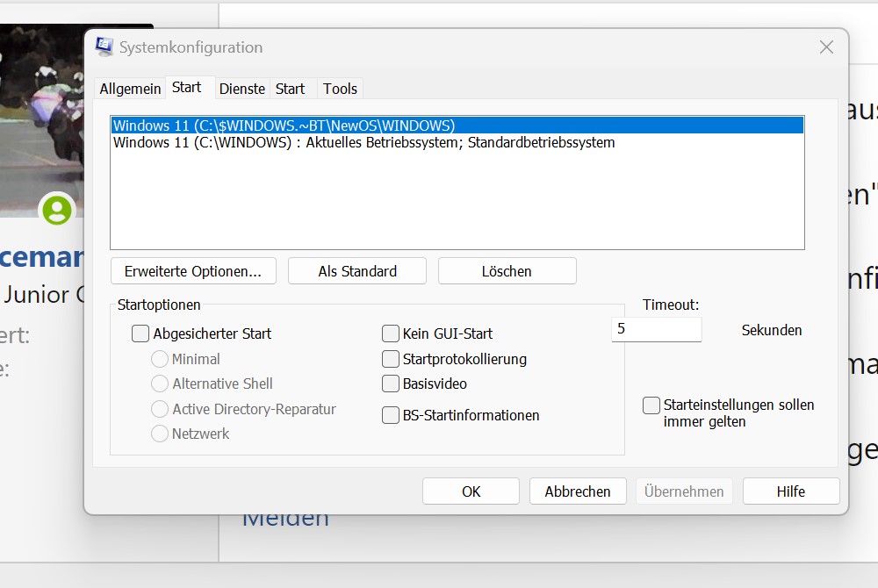
Task: Open Erweiterte Optionen
Action: (193, 271)
